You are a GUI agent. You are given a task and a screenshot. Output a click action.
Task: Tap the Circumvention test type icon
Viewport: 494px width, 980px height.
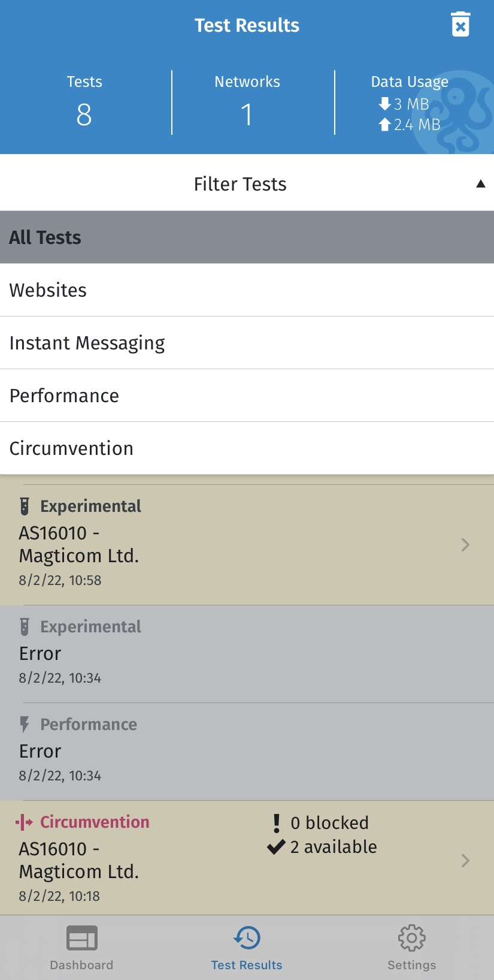[24, 822]
